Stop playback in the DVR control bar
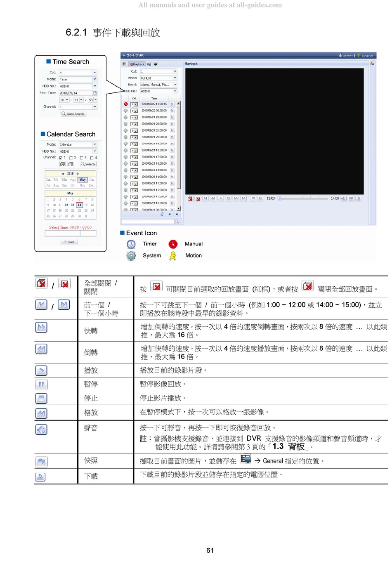Screen dimensions: 392x564 pyautogui.click(x=253, y=198)
